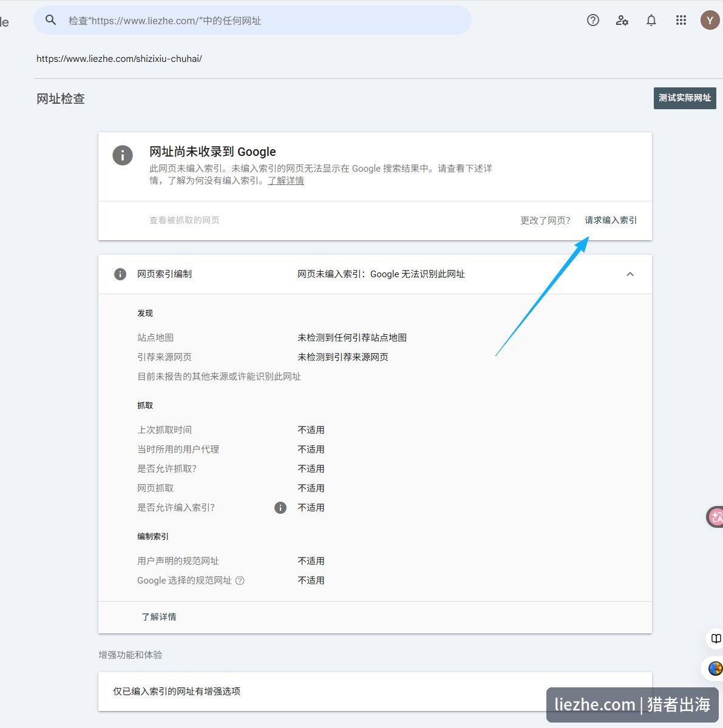723x728 pixels.
Task: Click 未检测到引荐来源网页 value
Action: (343, 357)
